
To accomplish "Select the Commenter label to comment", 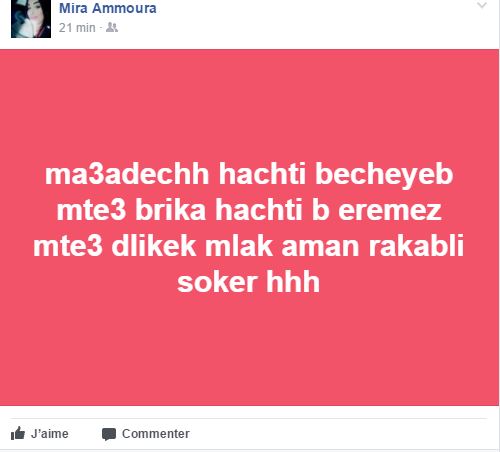I will pyautogui.click(x=156, y=434).
